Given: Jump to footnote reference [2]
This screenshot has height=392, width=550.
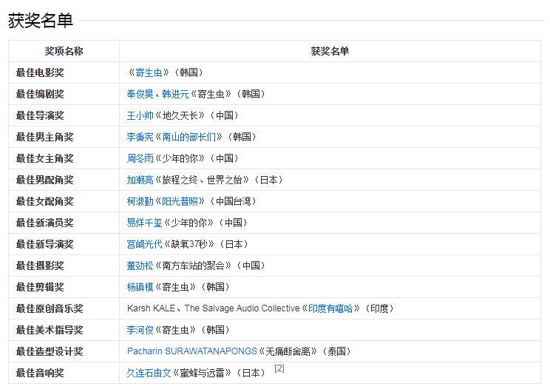Looking at the screenshot, I should pyautogui.click(x=279, y=368).
